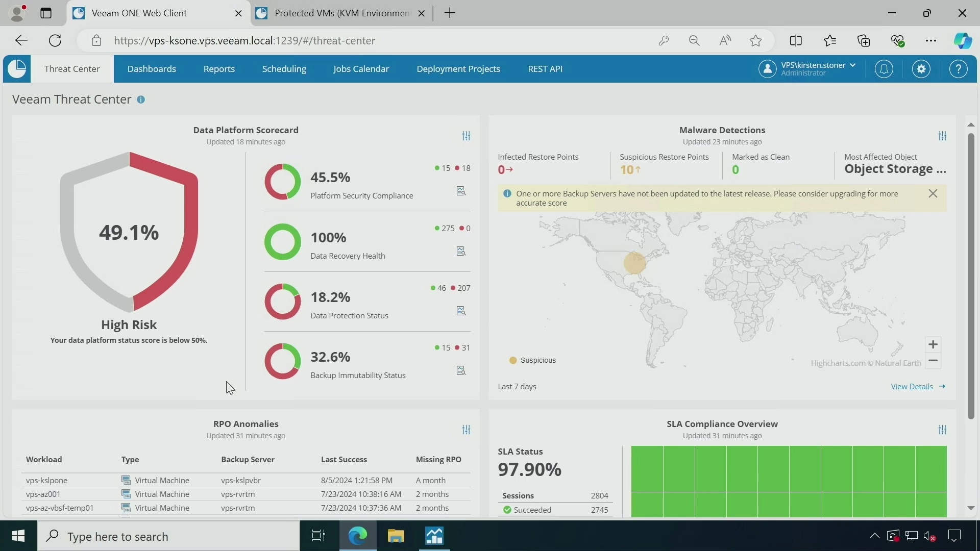View Backup Immutability Status details report icon
This screenshot has width=980, height=551.
pyautogui.click(x=461, y=370)
